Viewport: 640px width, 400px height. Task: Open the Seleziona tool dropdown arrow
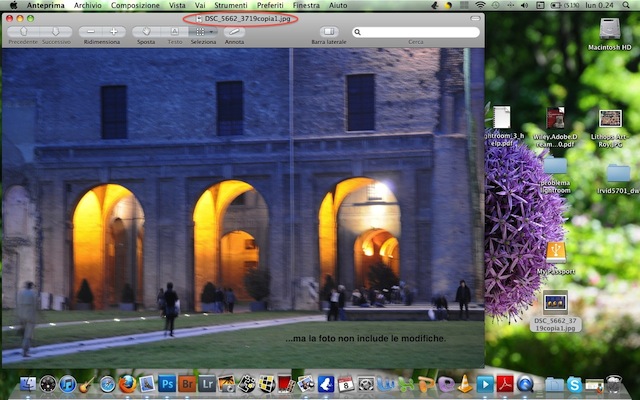click(212, 32)
